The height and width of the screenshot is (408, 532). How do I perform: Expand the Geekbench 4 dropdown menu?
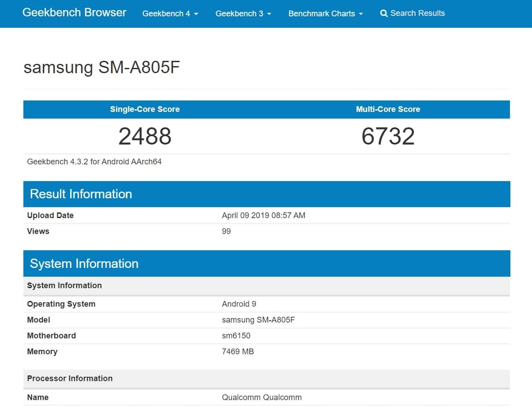point(170,14)
